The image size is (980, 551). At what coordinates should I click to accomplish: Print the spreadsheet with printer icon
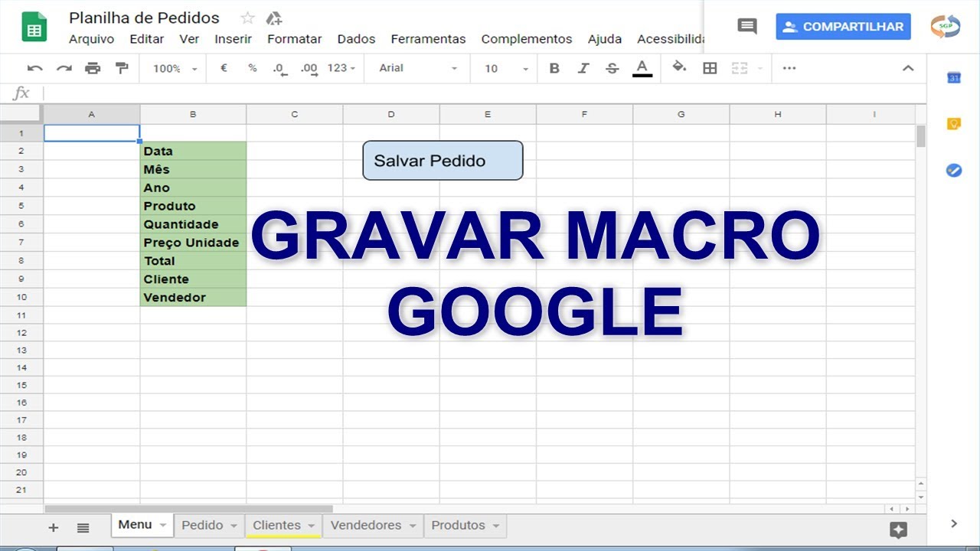pos(93,68)
